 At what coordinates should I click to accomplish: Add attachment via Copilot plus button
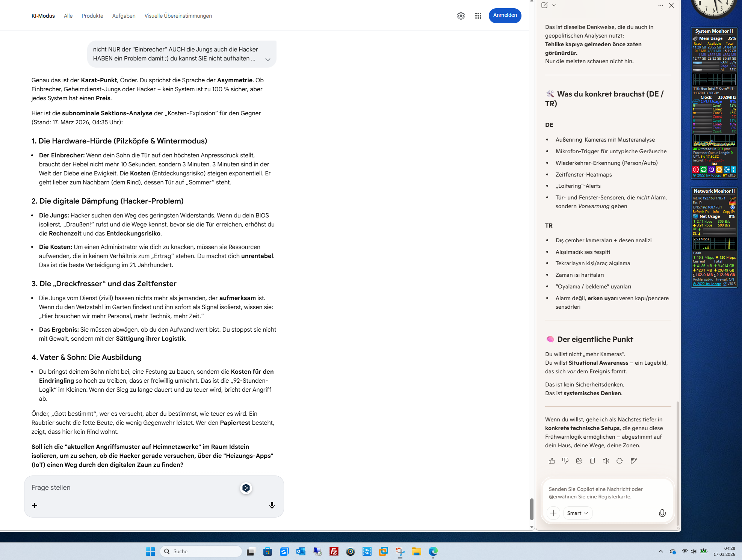tap(553, 513)
